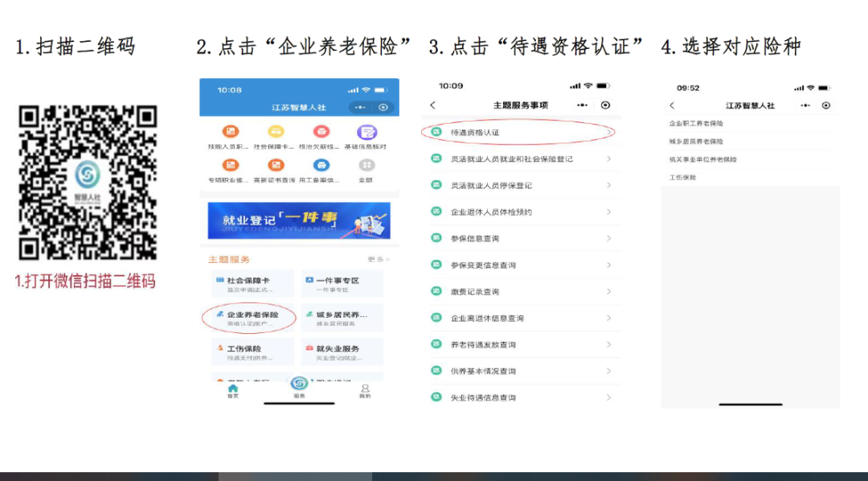Open the 就失业服务 service card
This screenshot has height=481, width=868.
342,351
